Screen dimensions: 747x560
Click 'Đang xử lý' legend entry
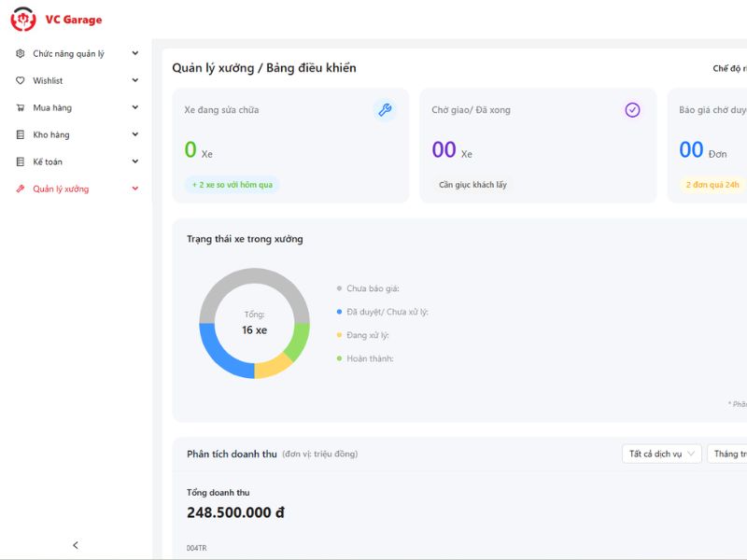(x=363, y=335)
